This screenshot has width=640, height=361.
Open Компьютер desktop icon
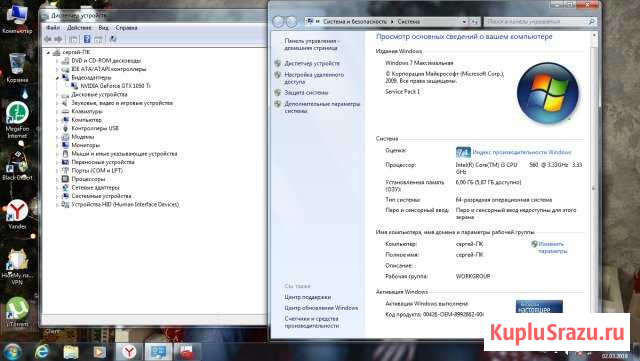(x=17, y=19)
